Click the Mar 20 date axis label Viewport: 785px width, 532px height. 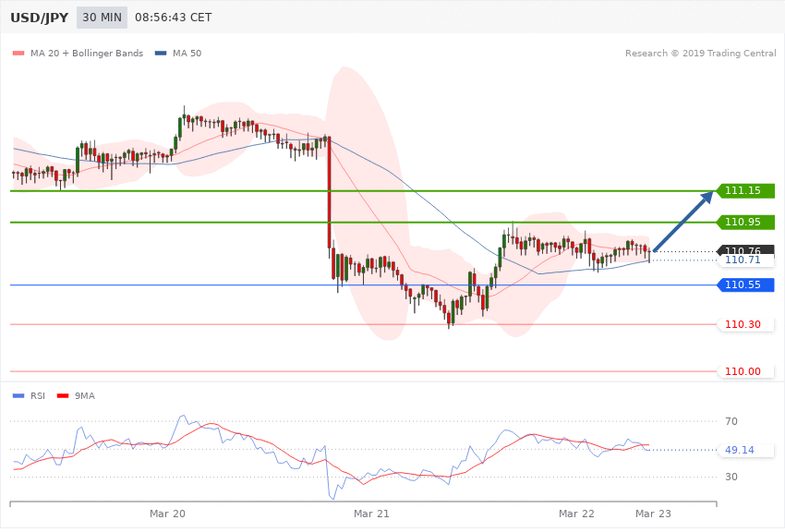pos(167,514)
